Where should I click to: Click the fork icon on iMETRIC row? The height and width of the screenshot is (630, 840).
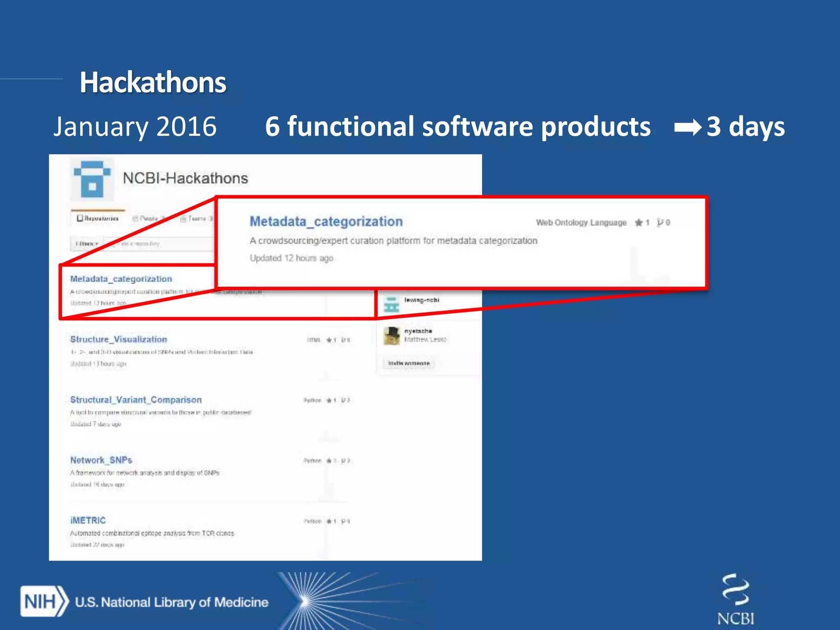tap(343, 521)
